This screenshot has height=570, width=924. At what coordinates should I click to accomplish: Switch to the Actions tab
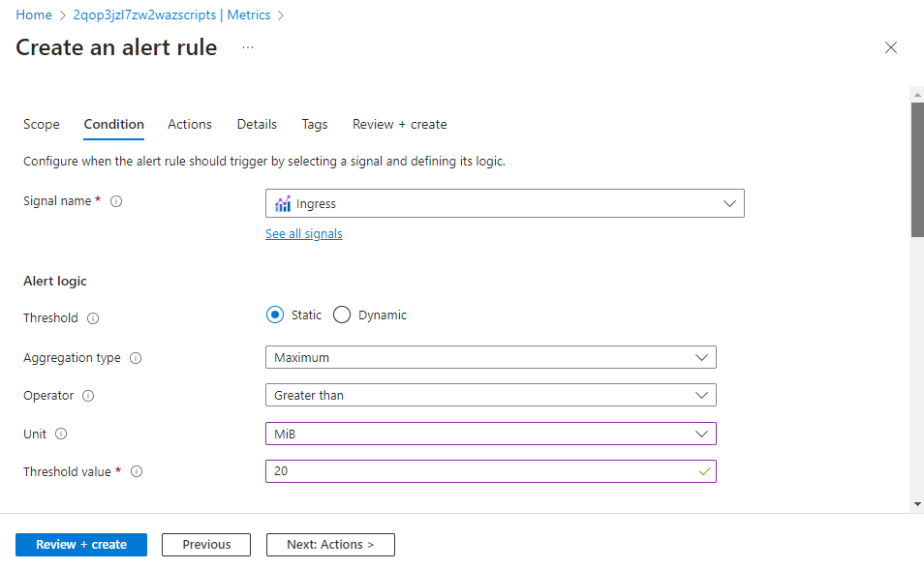coord(190,124)
